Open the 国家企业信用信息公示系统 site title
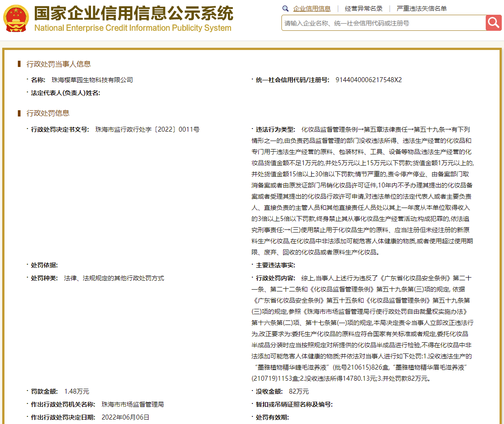Viewport: 504px width, 424px height. (x=134, y=13)
